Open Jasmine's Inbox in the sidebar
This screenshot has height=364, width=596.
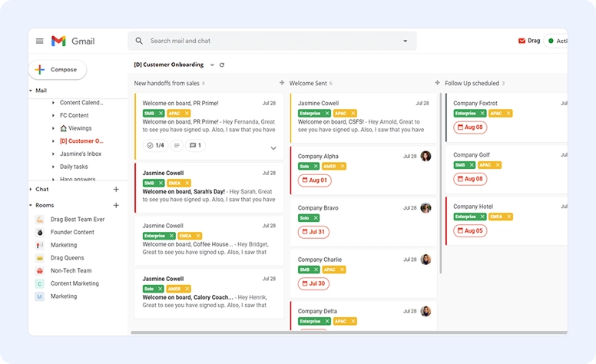click(x=81, y=154)
